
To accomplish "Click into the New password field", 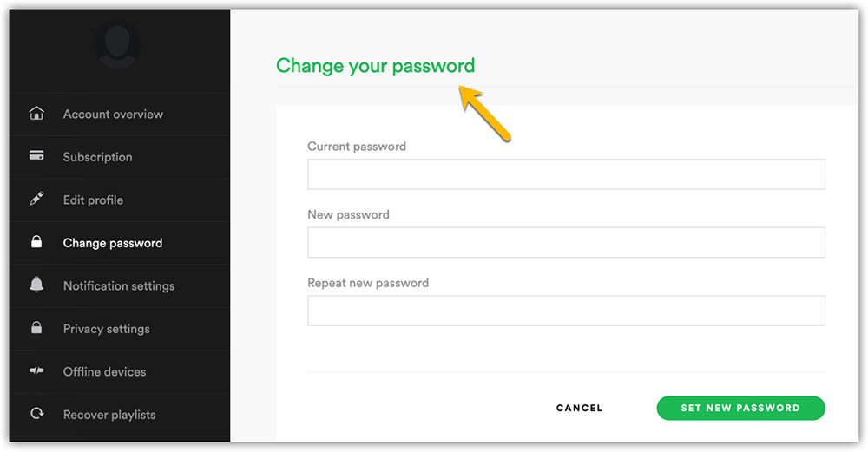I will pyautogui.click(x=566, y=243).
